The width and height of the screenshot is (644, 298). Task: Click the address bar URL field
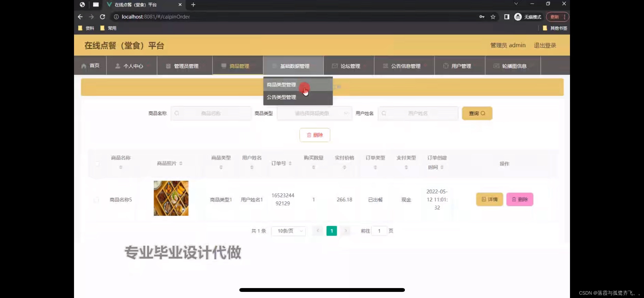292,17
